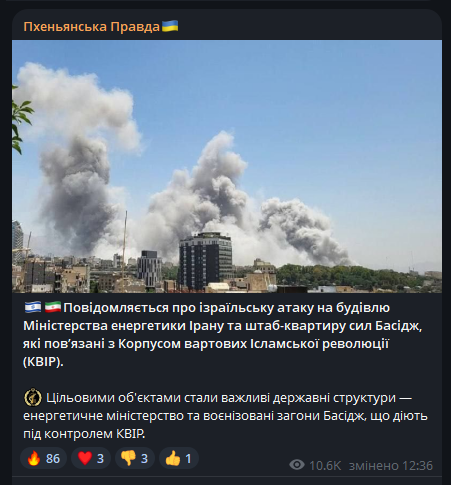Click the Ukraine flag emoji beside the channel name
451x485 pixels.
[170, 26]
